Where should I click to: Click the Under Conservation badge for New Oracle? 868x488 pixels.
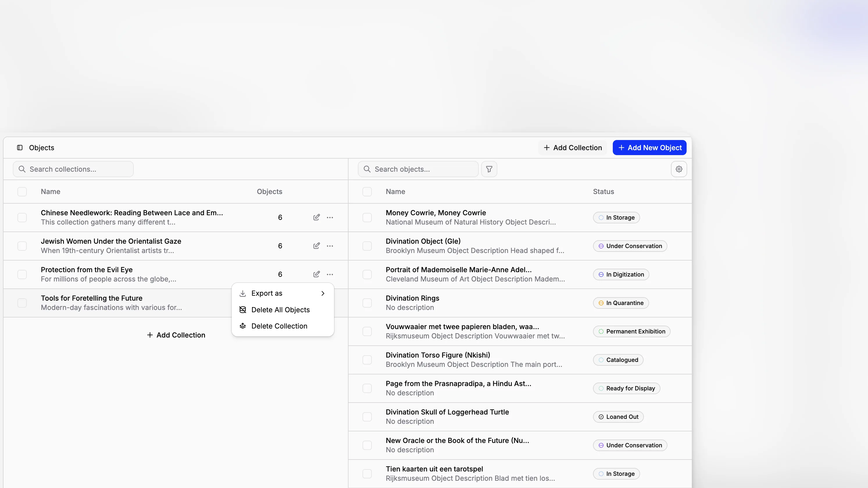click(630, 445)
